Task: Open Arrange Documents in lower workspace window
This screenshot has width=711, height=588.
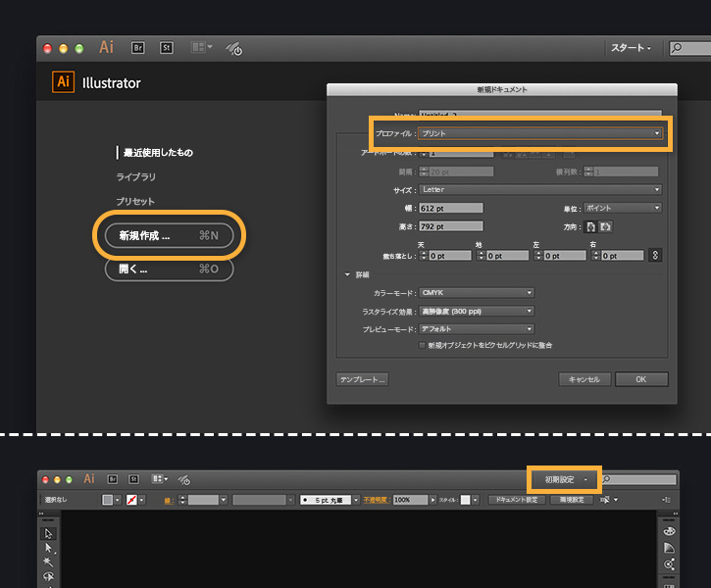Action: point(160,479)
